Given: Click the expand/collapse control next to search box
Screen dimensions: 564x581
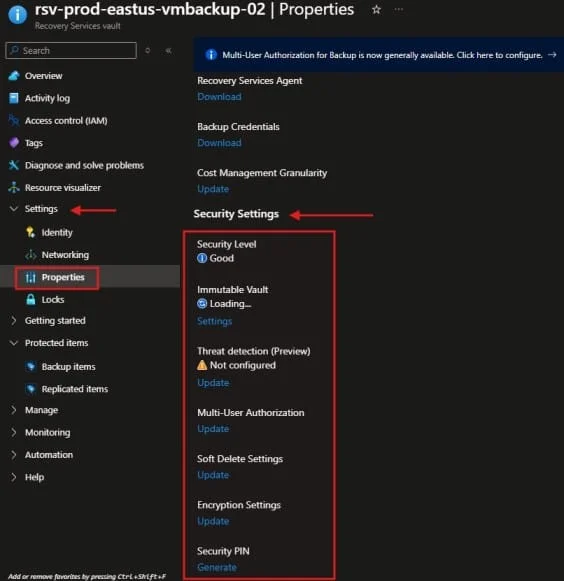Looking at the screenshot, I should click(x=148, y=50).
